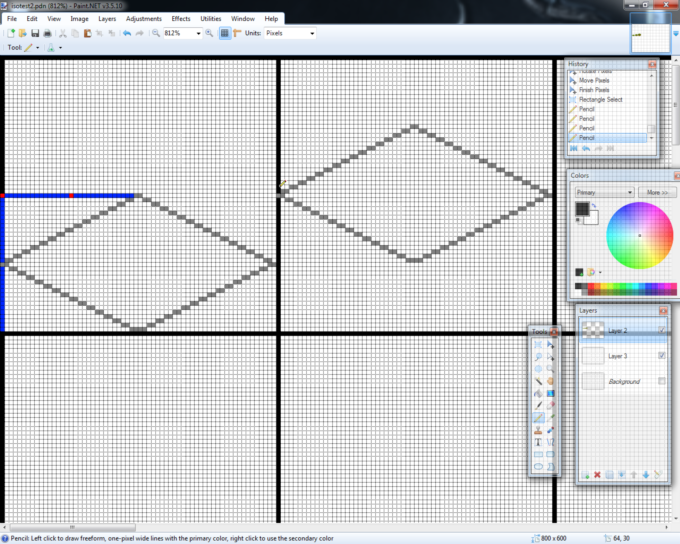Expand the Units dropdown

(312, 33)
